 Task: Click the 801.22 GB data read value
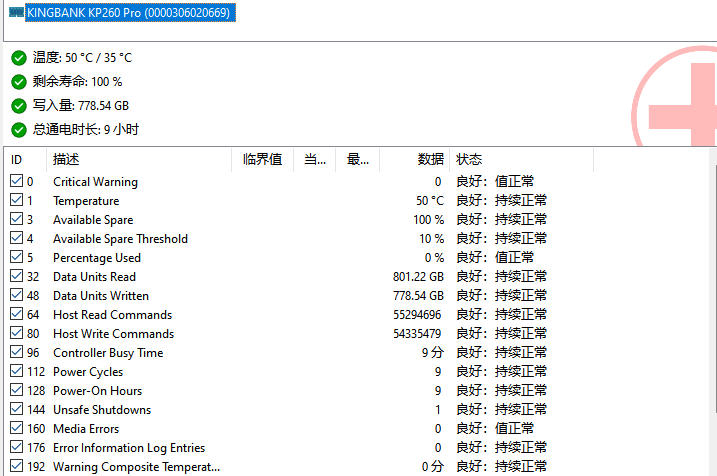(x=418, y=277)
